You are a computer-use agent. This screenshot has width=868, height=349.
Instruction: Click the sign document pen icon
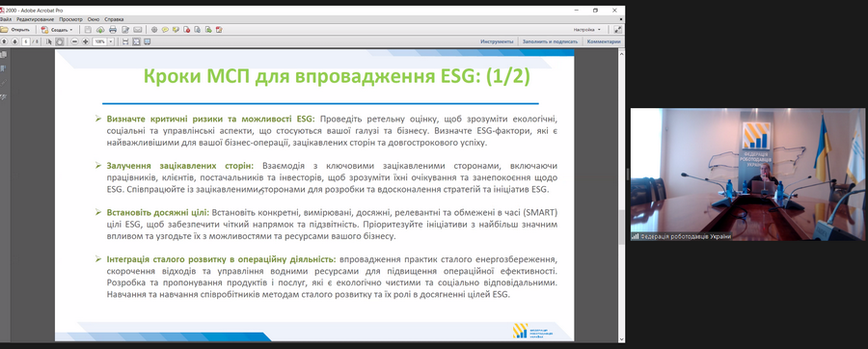[219, 30]
